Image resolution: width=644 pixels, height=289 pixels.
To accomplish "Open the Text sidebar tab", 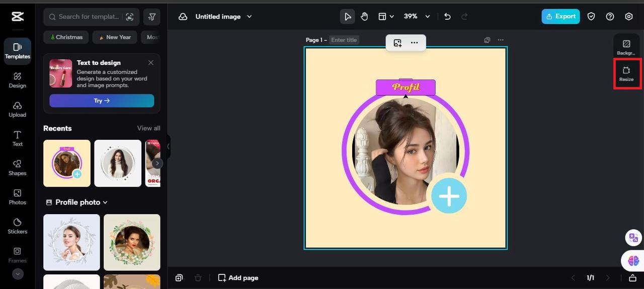I will (x=18, y=139).
